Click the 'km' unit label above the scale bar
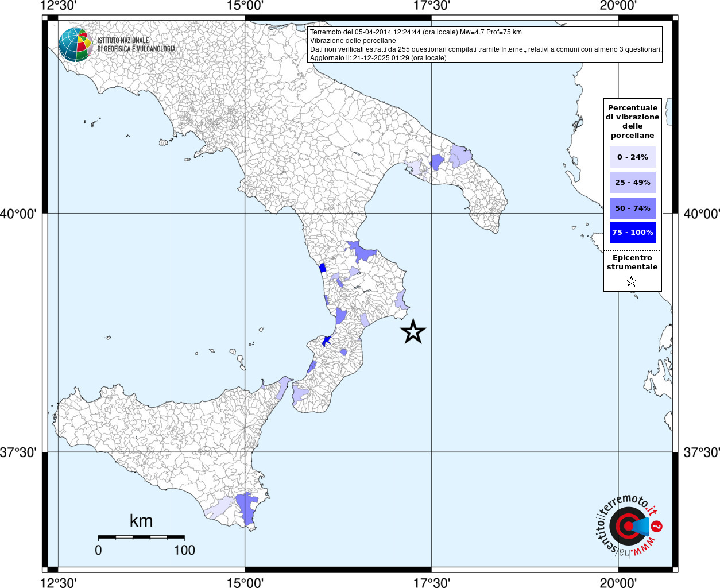The width and height of the screenshot is (720, 588). coord(141,521)
